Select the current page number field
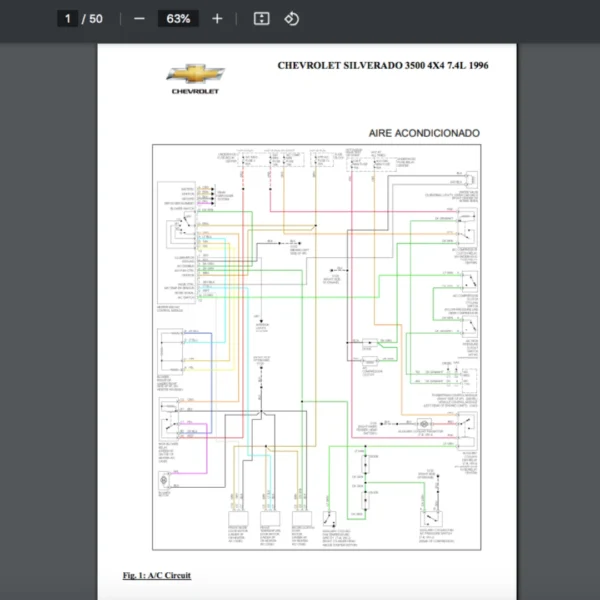 (x=68, y=19)
